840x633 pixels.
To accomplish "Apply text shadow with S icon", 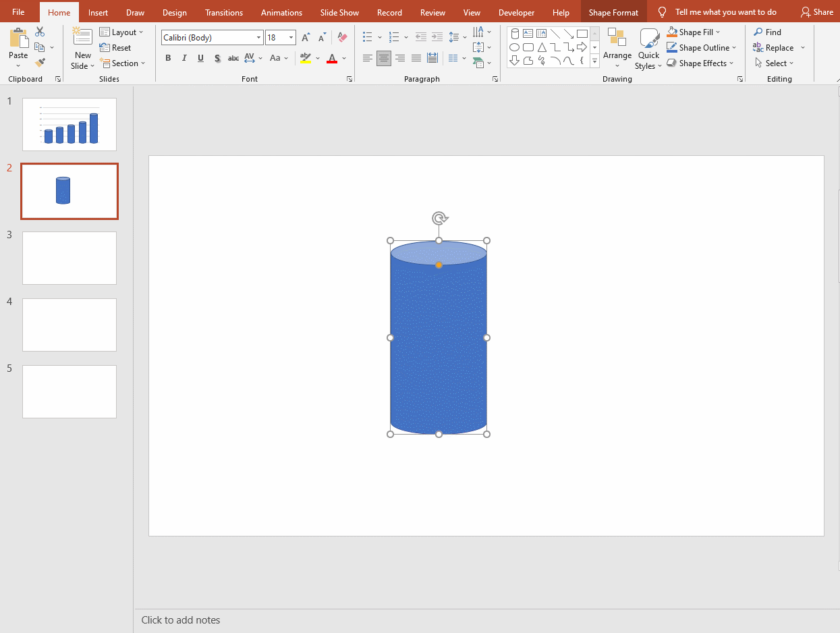I will tap(217, 58).
